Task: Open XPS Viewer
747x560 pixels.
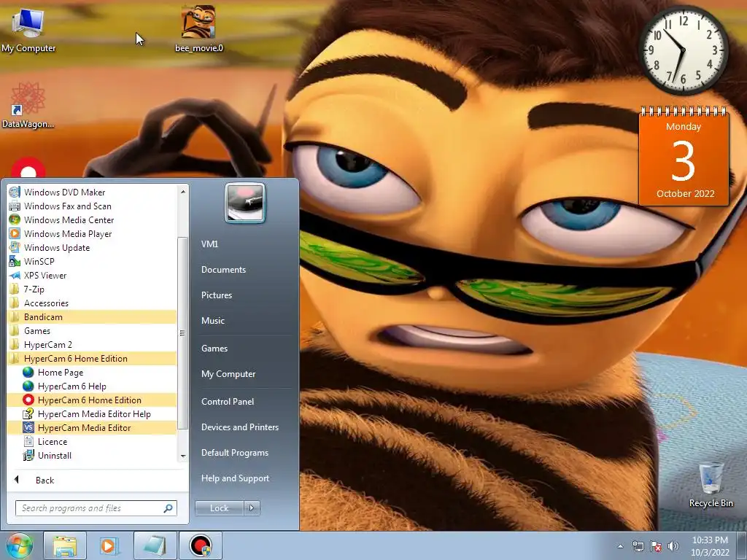Action: [x=91, y=275]
